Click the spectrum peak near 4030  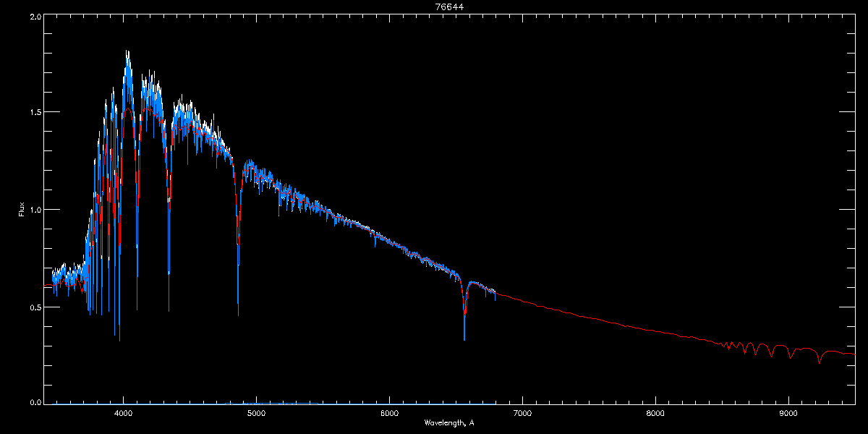click(128, 56)
